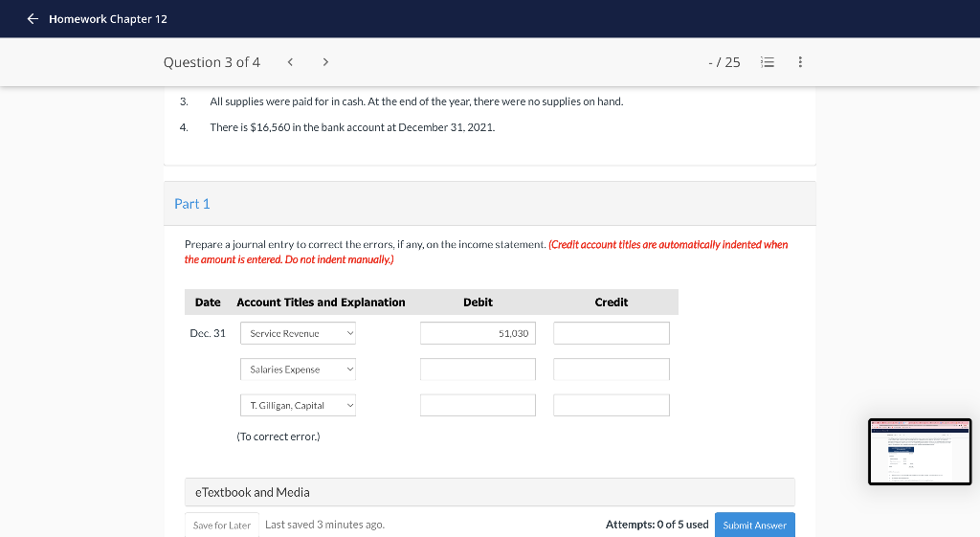Click the (To correct error.) explanation text
This screenshot has width=980, height=537.
click(x=278, y=436)
